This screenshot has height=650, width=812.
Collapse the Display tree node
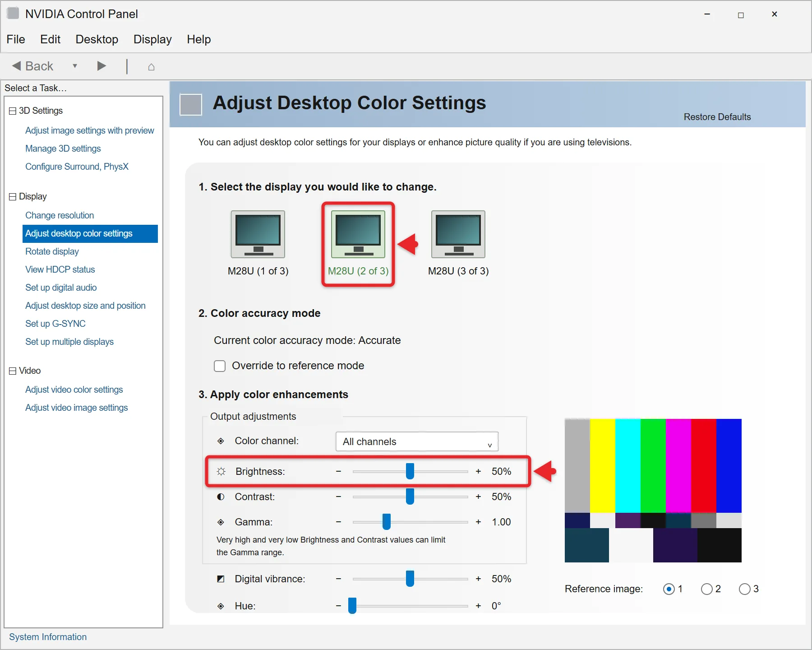(x=13, y=197)
